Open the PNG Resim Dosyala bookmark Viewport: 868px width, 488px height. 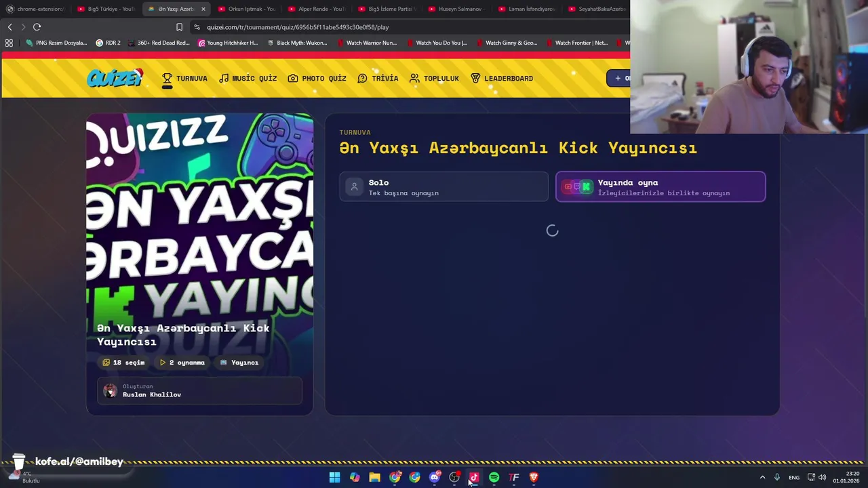[56, 43]
